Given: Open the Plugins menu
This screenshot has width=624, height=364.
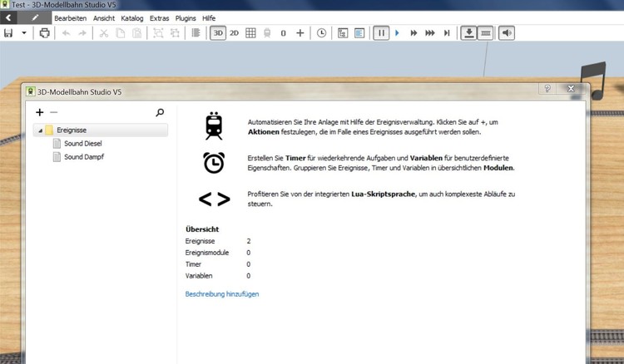Looking at the screenshot, I should tap(186, 17).
